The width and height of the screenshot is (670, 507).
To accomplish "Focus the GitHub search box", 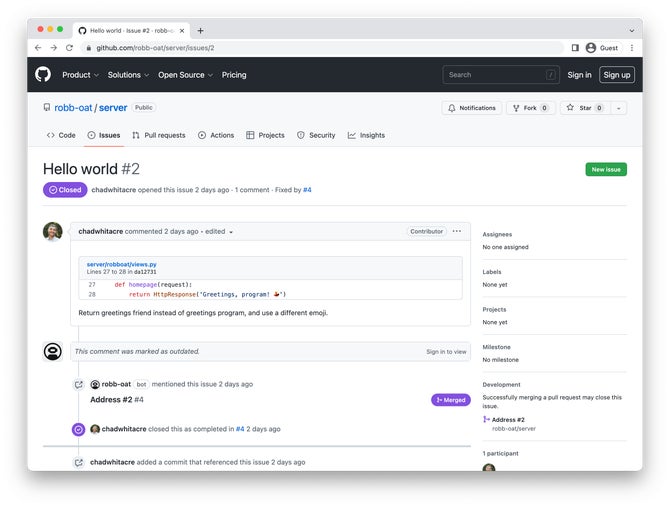I will click(x=501, y=75).
